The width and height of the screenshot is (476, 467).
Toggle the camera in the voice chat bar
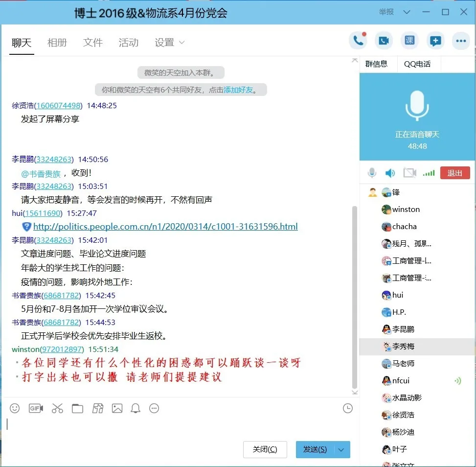coord(409,173)
